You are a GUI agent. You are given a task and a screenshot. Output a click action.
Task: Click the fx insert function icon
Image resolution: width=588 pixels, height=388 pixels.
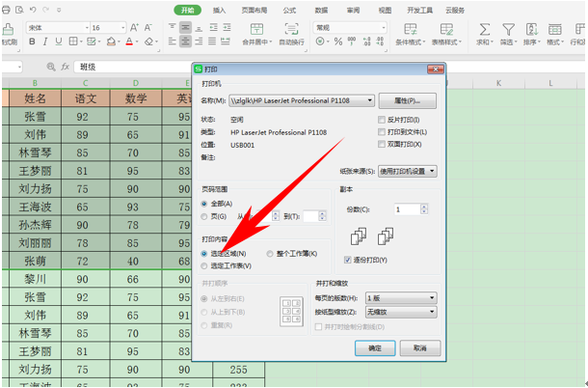66,67
